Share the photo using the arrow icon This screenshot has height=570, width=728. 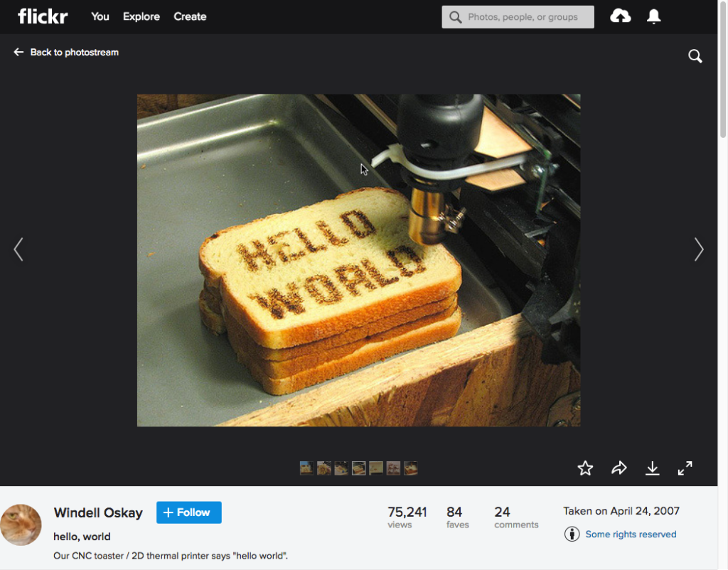[x=619, y=468]
